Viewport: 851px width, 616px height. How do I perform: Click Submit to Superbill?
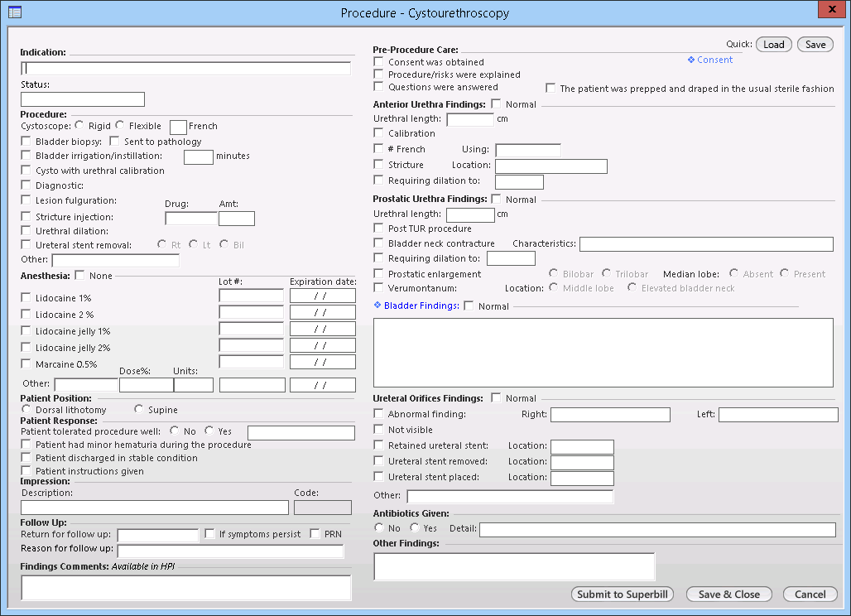pos(623,594)
